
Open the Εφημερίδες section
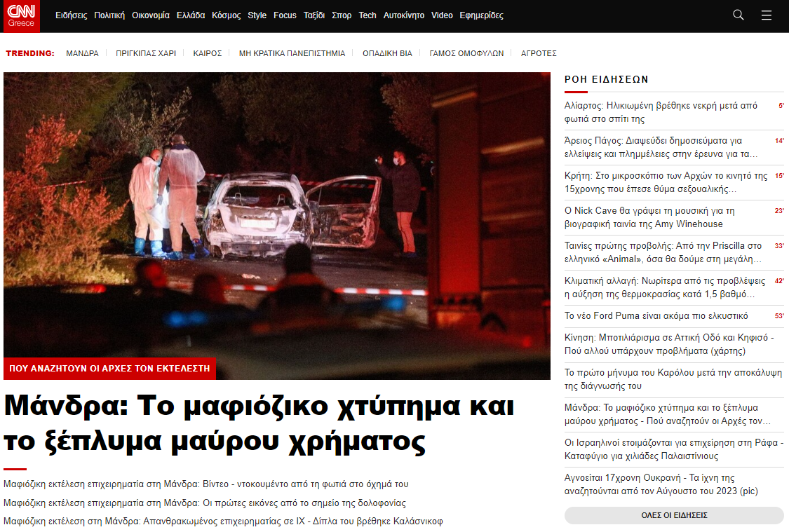tap(481, 15)
